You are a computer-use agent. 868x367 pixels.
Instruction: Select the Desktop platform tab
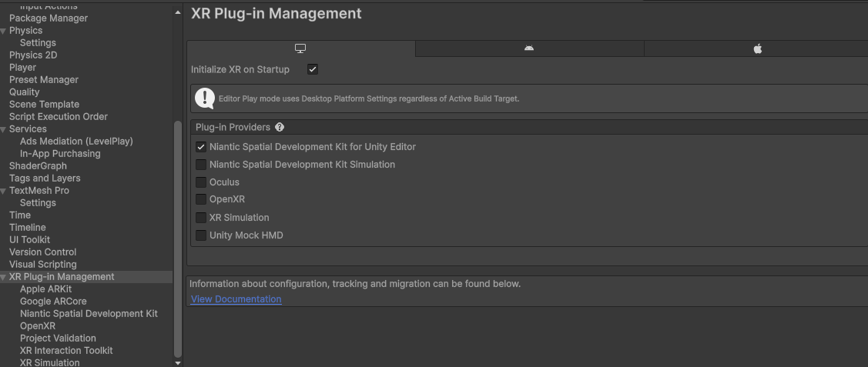pos(300,48)
